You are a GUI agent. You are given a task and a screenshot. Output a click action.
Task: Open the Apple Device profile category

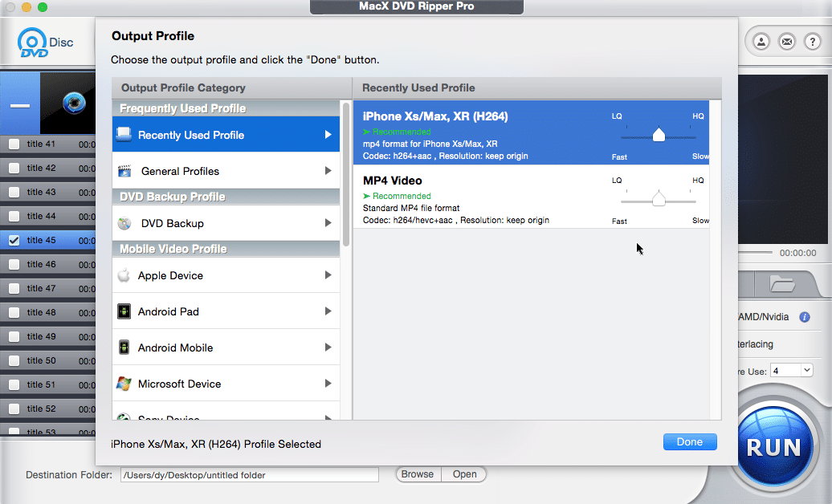tap(225, 276)
